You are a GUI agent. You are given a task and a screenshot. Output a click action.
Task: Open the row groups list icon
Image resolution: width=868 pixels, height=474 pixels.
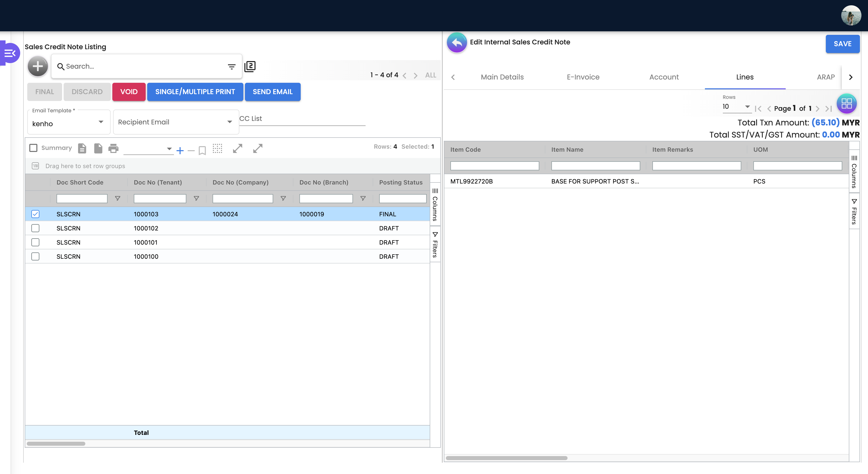coord(35,166)
